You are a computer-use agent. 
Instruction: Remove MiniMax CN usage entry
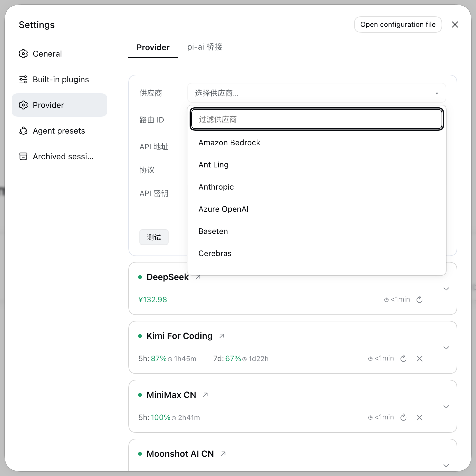click(420, 417)
